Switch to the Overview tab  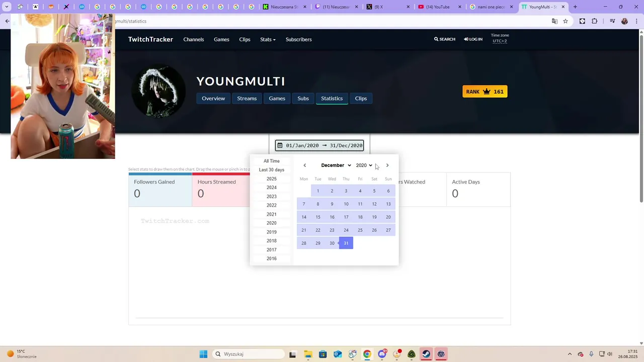213,98
